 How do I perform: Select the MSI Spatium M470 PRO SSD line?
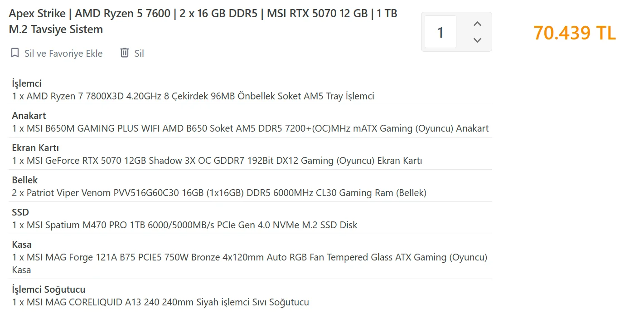pos(184,225)
